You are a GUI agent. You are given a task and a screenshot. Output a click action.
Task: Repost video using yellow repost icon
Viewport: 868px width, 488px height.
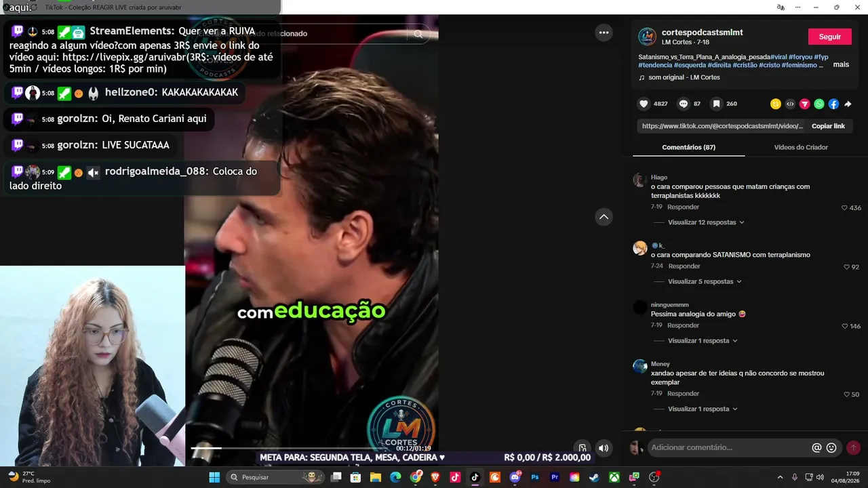(x=776, y=104)
